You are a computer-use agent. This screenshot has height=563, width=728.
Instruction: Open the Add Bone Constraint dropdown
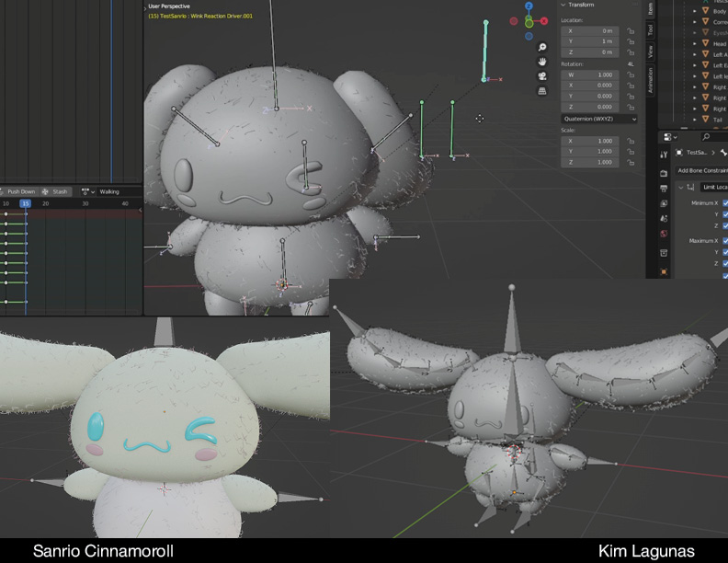point(701,170)
